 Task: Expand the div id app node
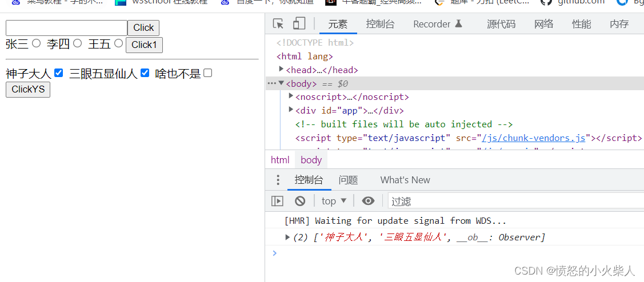(291, 110)
